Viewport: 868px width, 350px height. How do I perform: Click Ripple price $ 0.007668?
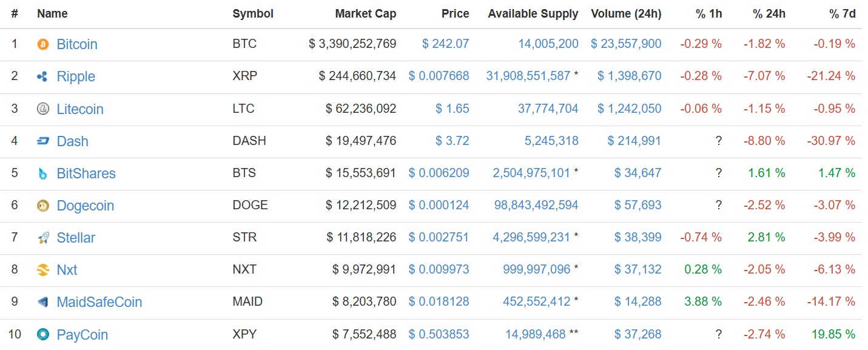pos(439,76)
